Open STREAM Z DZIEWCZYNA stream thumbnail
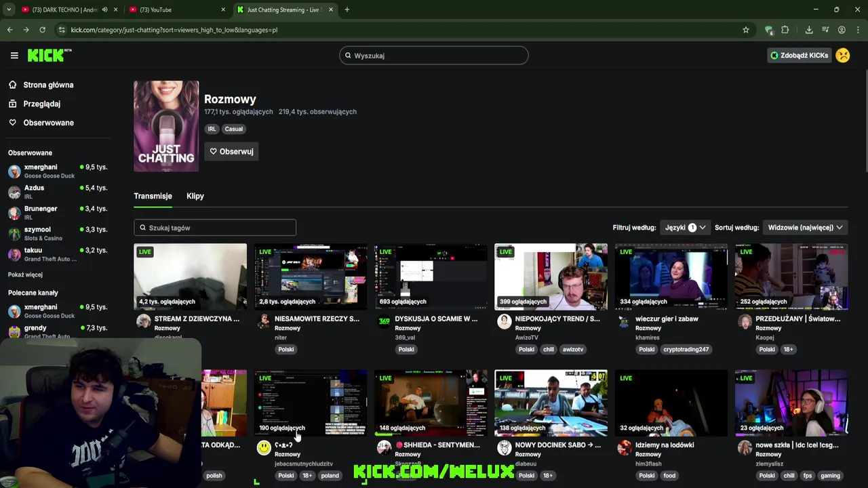The width and height of the screenshot is (868, 488). pyautogui.click(x=190, y=277)
